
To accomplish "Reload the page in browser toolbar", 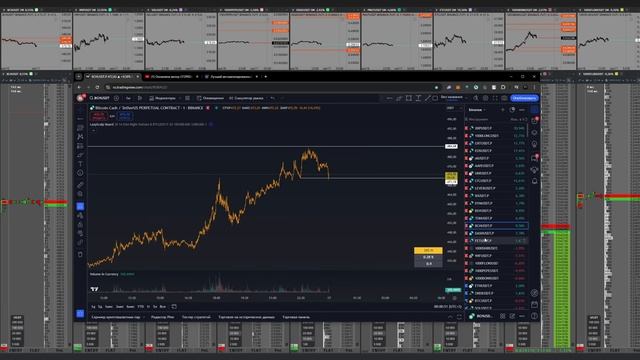I will [97, 87].
